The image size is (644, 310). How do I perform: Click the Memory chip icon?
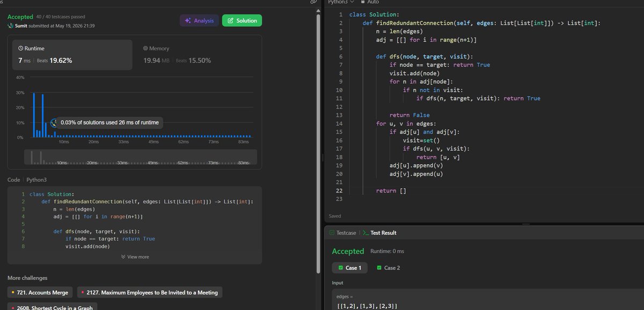pos(145,48)
